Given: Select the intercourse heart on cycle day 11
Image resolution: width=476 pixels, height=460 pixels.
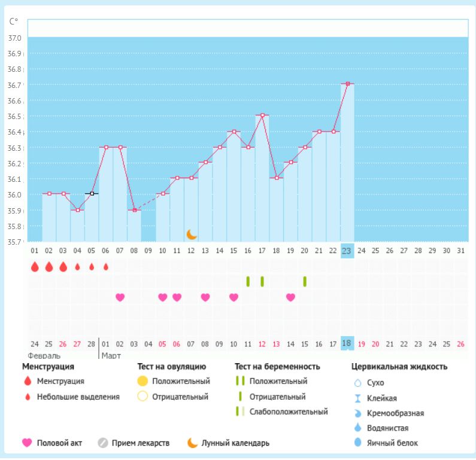Looking at the screenshot, I should coord(177,297).
